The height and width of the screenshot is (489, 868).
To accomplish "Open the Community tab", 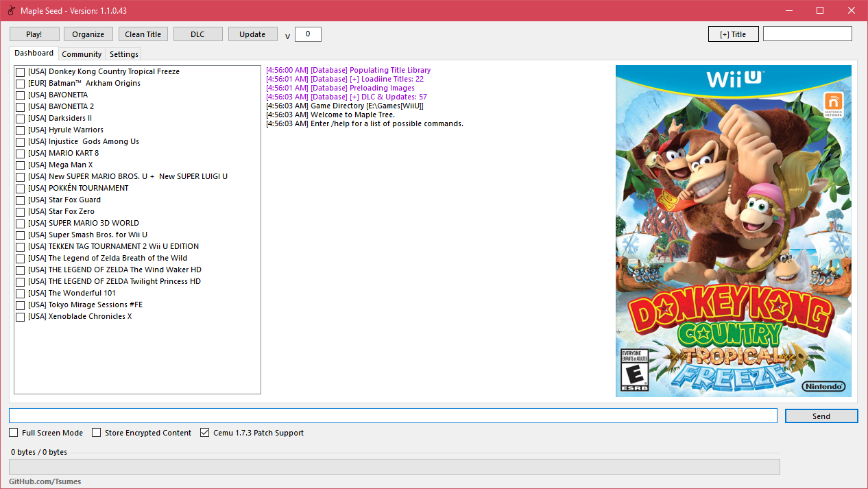I will 82,54.
